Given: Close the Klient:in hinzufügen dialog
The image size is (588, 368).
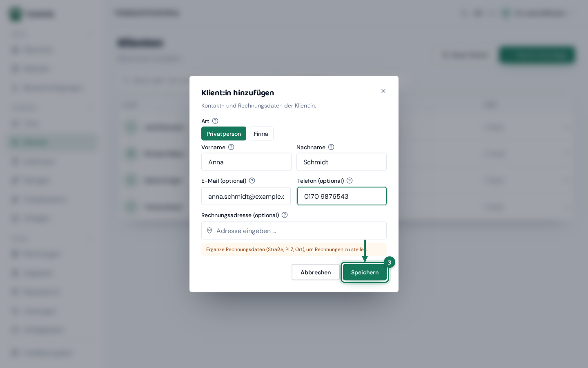Looking at the screenshot, I should (383, 91).
